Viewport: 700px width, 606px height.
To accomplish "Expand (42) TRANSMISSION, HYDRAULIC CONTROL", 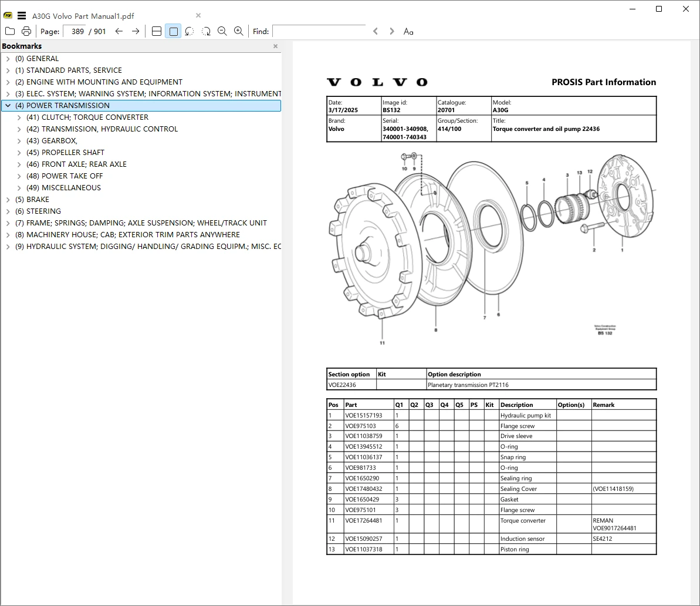I will (19, 129).
